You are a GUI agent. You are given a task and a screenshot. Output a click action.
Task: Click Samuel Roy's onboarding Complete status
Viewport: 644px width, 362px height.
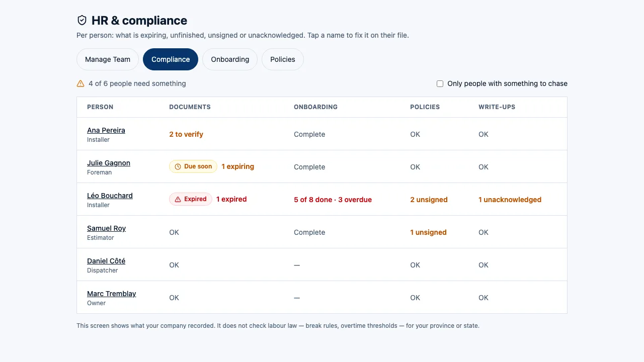309,232
